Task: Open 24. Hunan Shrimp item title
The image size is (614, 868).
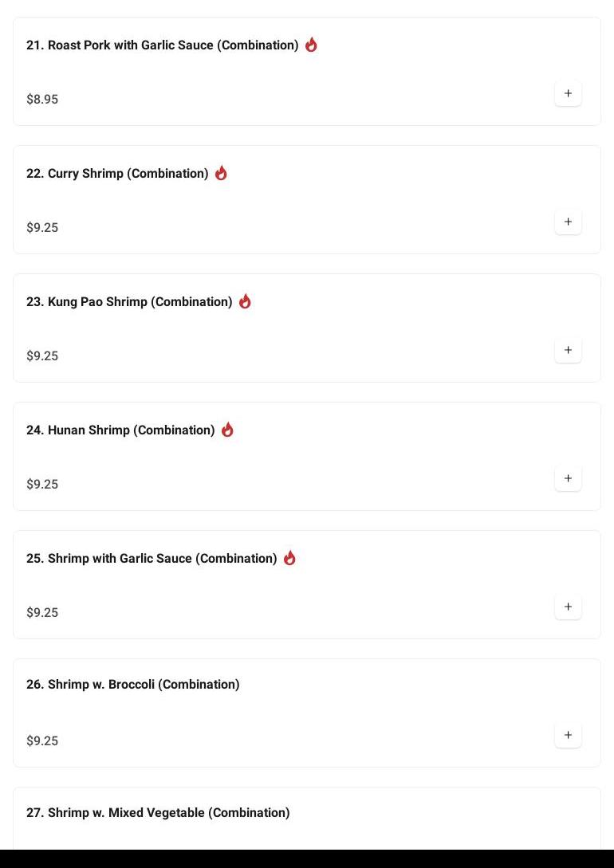Action: (x=120, y=430)
